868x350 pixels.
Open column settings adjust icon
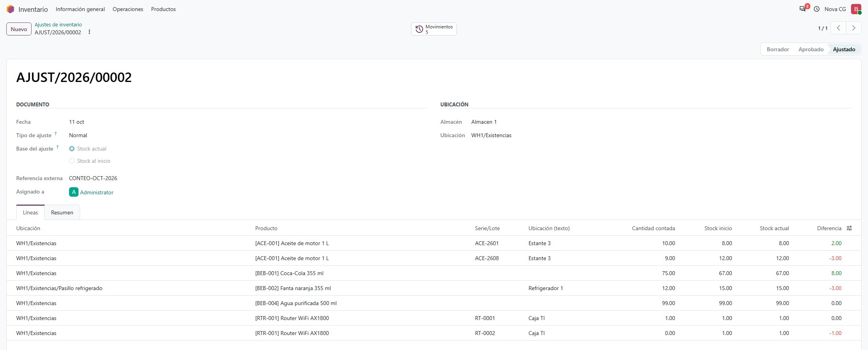[849, 228]
